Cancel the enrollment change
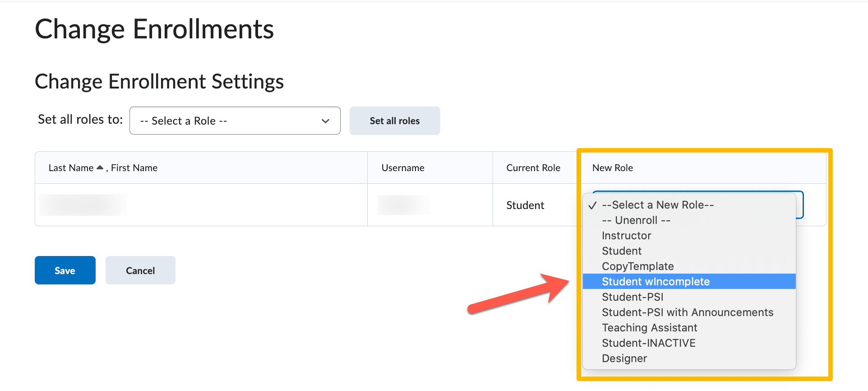This screenshot has width=868, height=391. [140, 270]
